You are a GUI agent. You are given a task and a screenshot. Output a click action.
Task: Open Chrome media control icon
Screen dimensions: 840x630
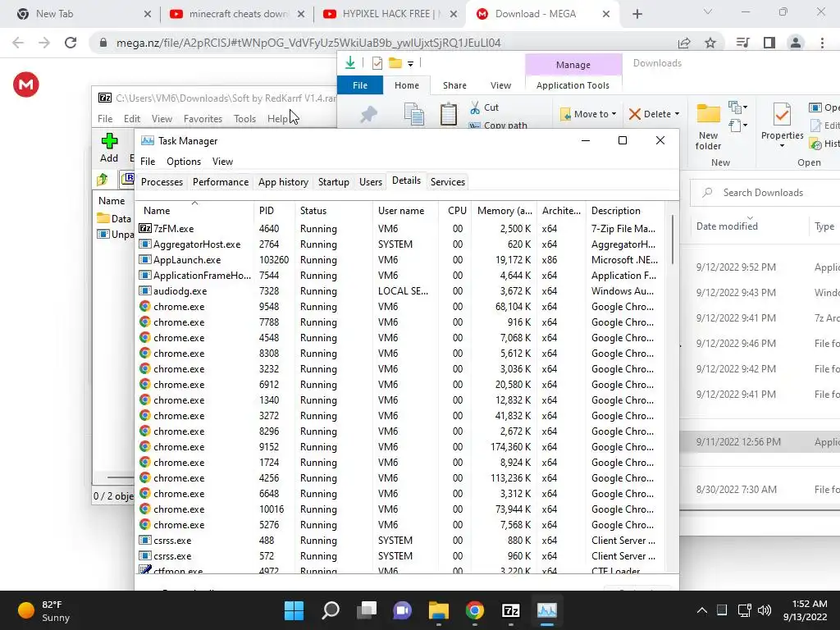(742, 43)
